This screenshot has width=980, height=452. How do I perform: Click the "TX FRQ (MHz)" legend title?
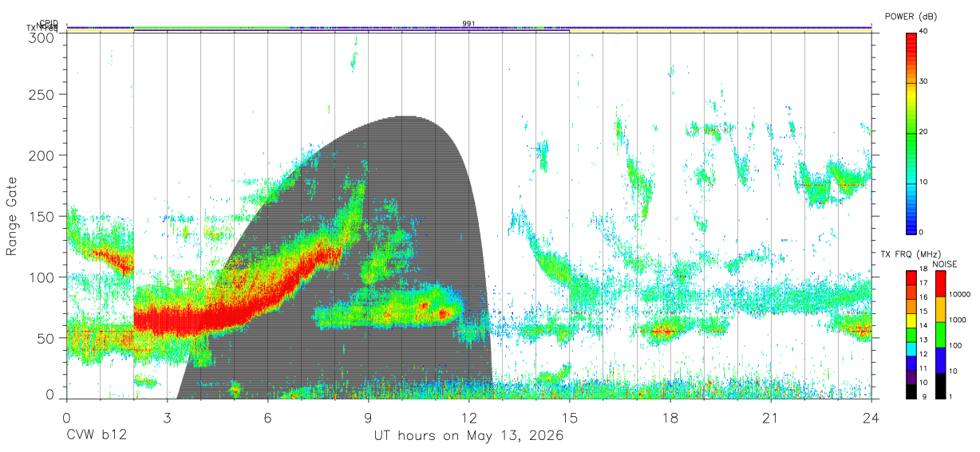909,254
